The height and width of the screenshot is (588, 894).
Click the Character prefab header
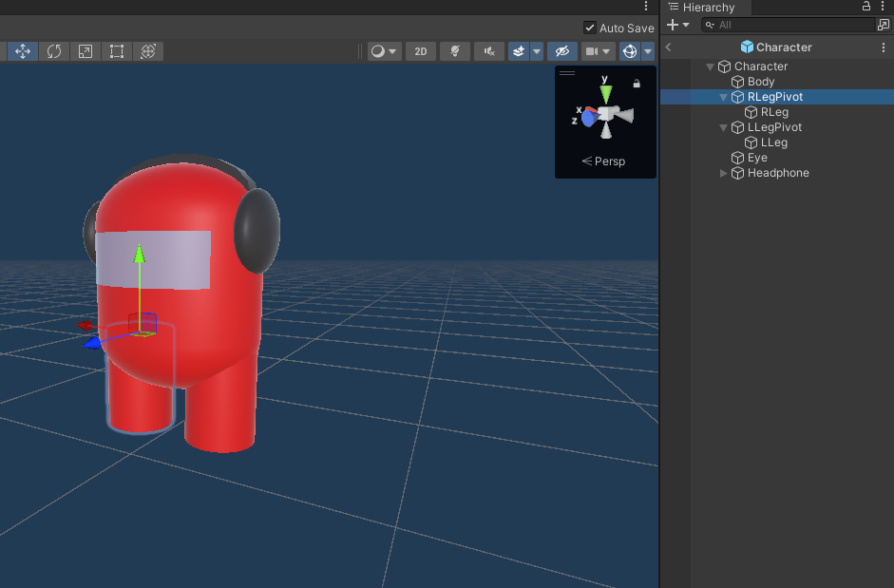point(776,47)
